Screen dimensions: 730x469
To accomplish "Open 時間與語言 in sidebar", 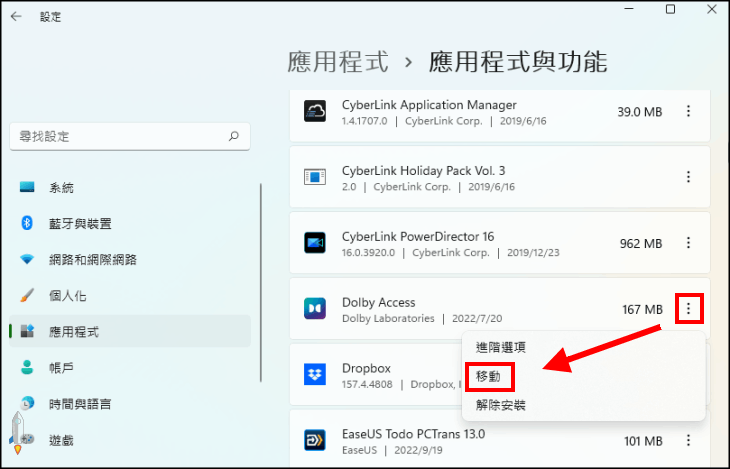I will (130, 404).
